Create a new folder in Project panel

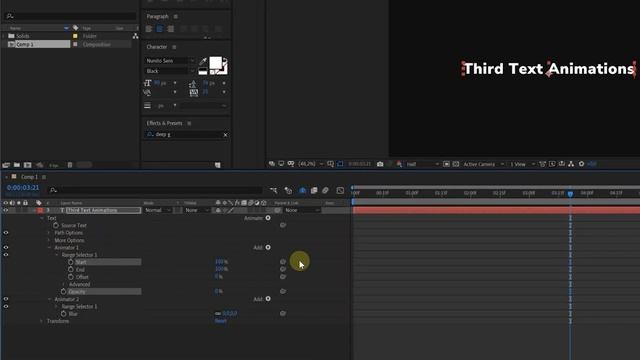point(17,165)
